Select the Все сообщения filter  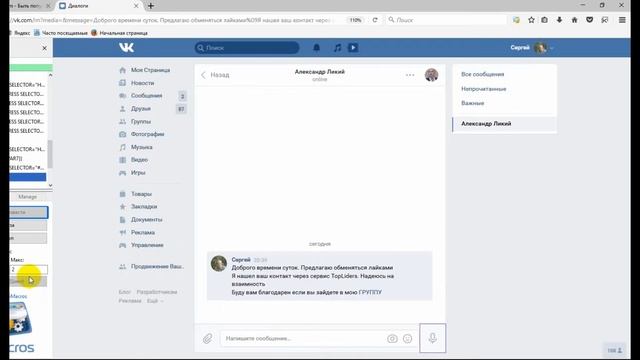482,74
